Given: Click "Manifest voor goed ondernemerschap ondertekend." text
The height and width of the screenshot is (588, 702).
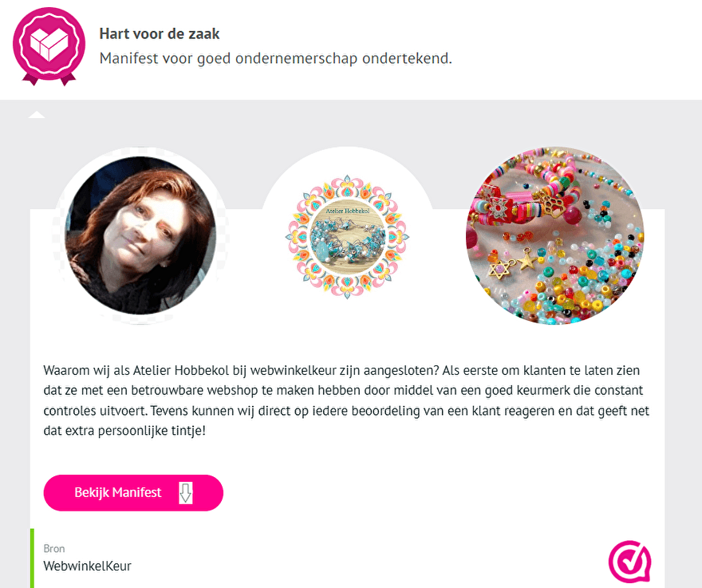Looking at the screenshot, I should (x=276, y=58).
